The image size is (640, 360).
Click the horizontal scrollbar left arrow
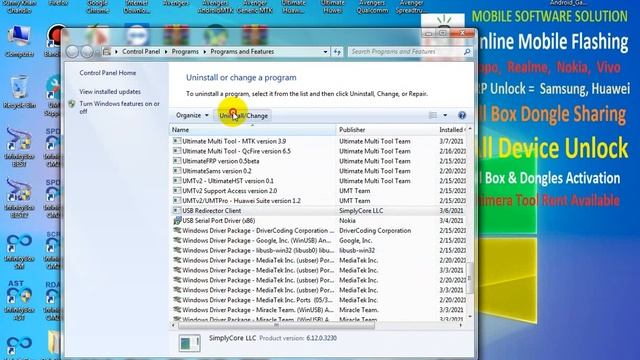click(x=173, y=325)
